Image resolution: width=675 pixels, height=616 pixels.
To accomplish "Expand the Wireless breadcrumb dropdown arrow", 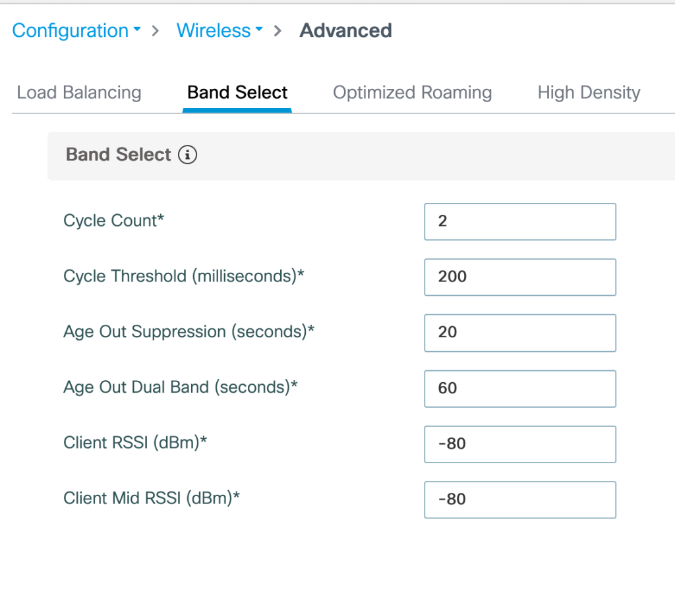I will tap(259, 30).
